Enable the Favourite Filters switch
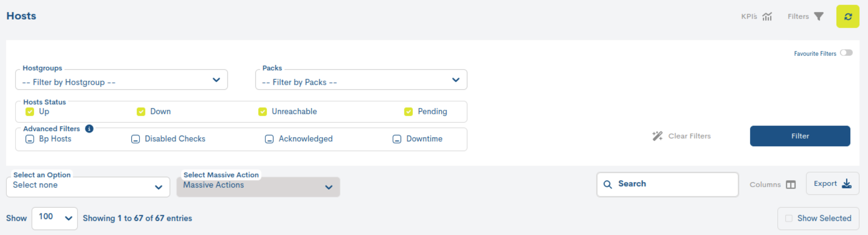 click(846, 53)
